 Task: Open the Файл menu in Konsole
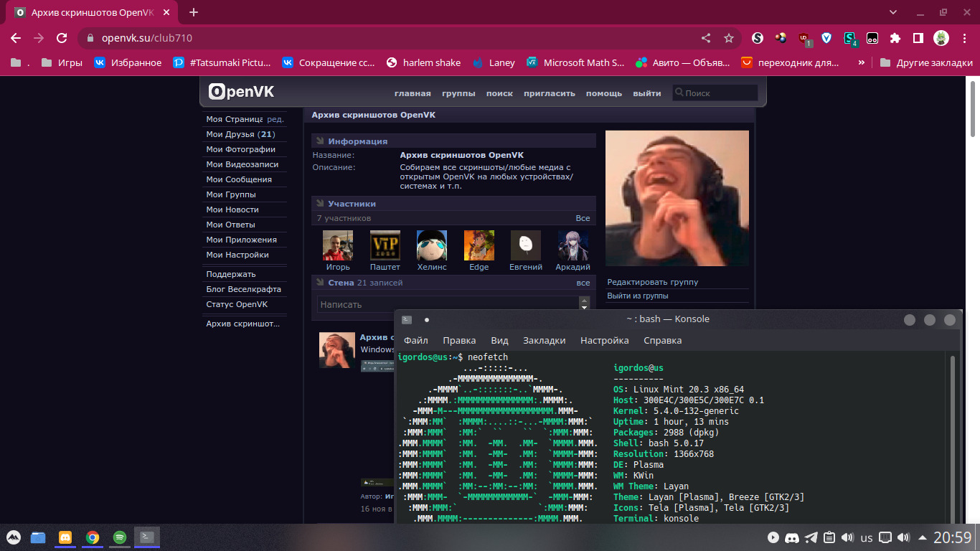tap(415, 341)
